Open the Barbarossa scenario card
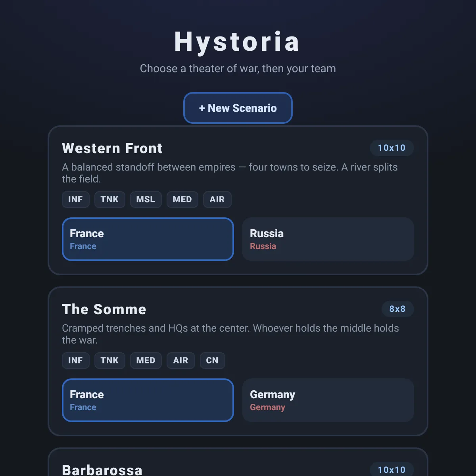Viewport: 476px width, 476px height. point(238,462)
